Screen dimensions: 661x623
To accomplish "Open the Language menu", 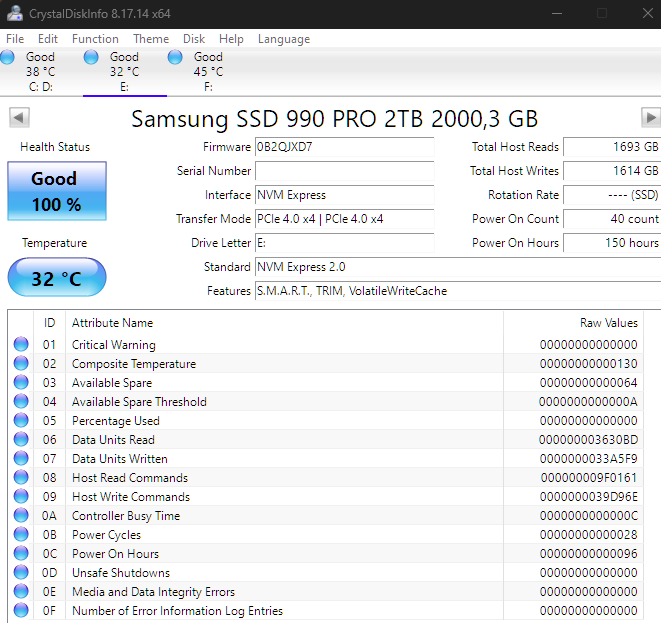I will [x=284, y=39].
